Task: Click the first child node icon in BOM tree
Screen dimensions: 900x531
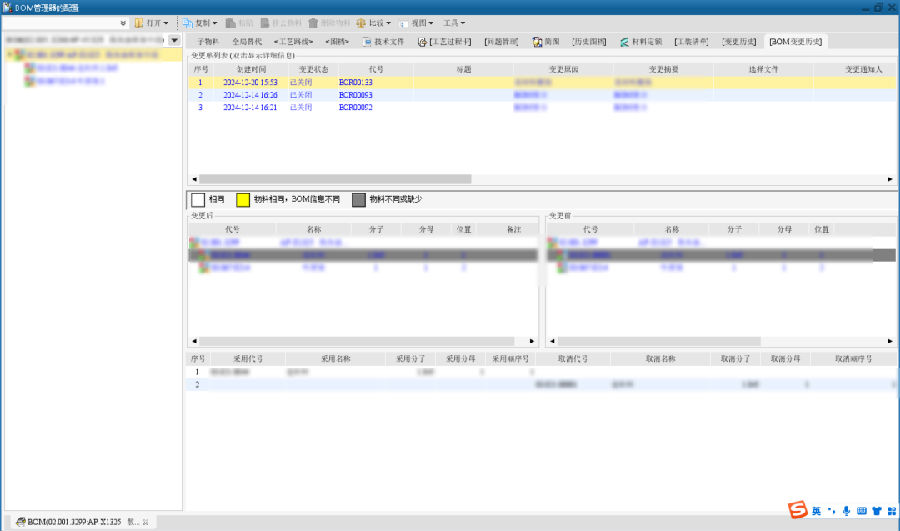Action: click(x=29, y=68)
